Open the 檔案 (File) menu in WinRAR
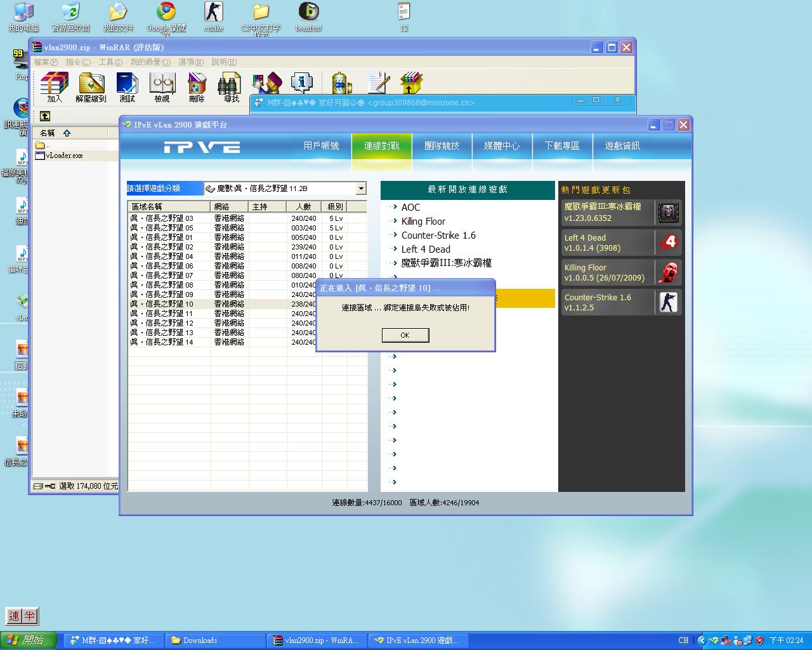This screenshot has width=812, height=650. [45, 62]
